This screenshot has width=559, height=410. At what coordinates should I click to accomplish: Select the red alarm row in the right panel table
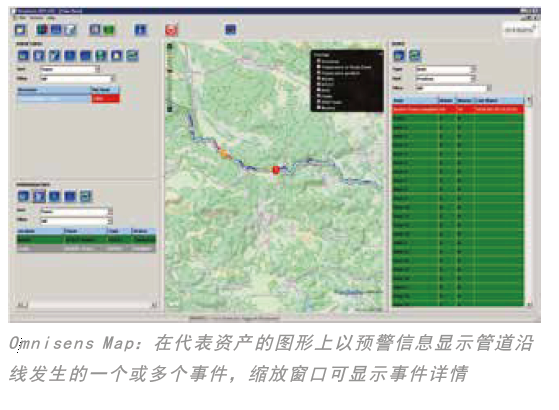[x=458, y=109]
